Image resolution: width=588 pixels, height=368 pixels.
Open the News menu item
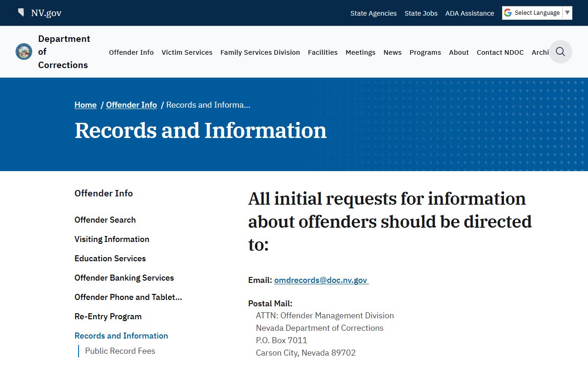pyautogui.click(x=392, y=52)
